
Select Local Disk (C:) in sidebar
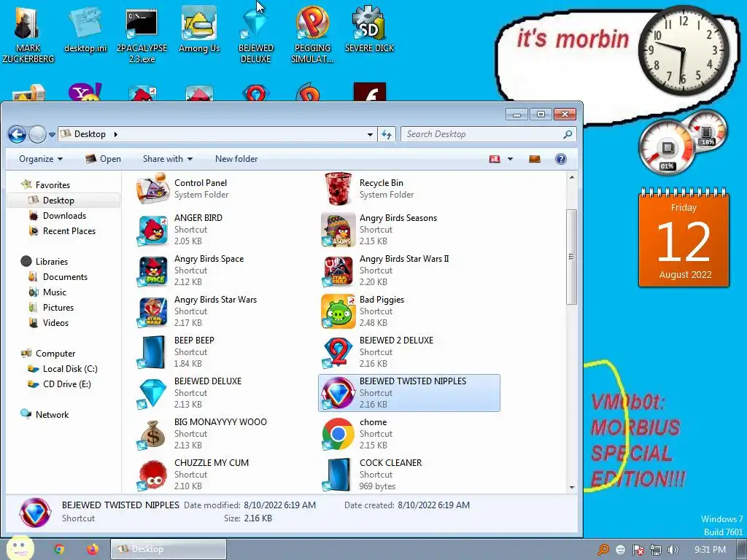click(x=69, y=368)
